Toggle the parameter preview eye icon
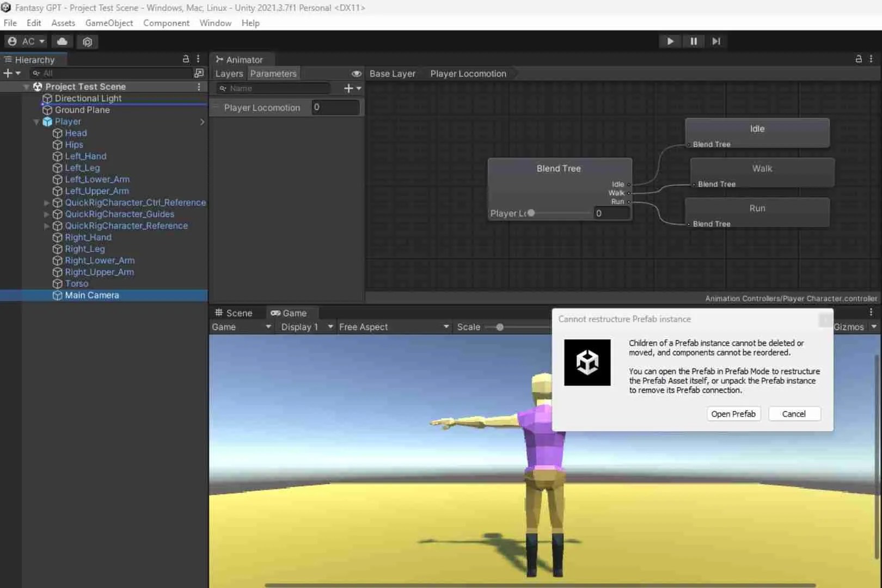Image resolution: width=882 pixels, height=588 pixels. point(357,73)
